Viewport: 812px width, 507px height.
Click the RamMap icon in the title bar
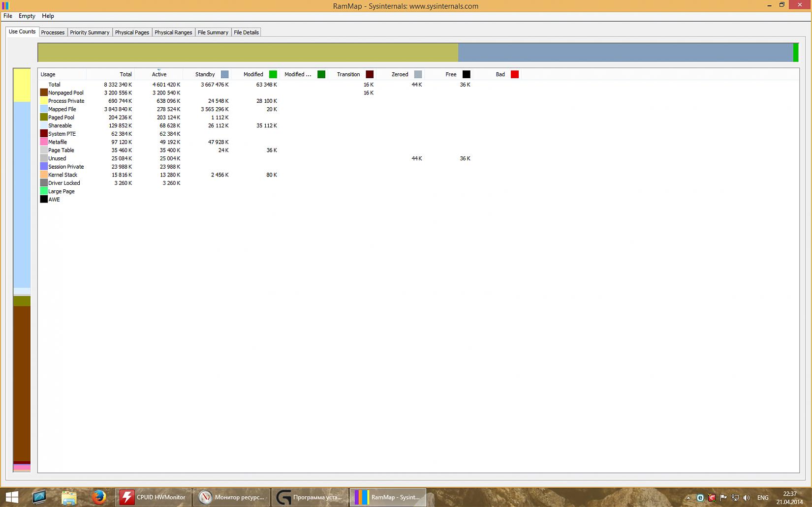click(x=5, y=6)
